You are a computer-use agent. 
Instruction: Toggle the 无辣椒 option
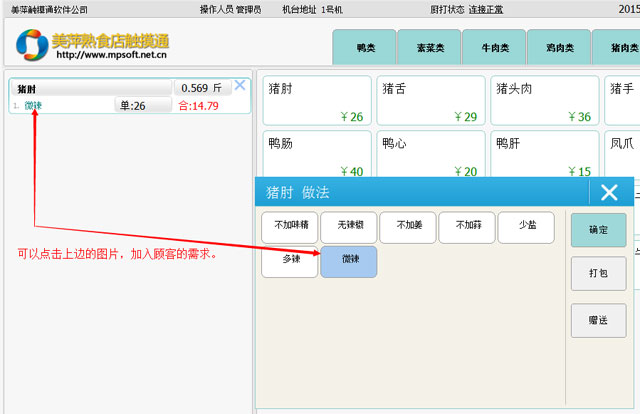tap(348, 228)
